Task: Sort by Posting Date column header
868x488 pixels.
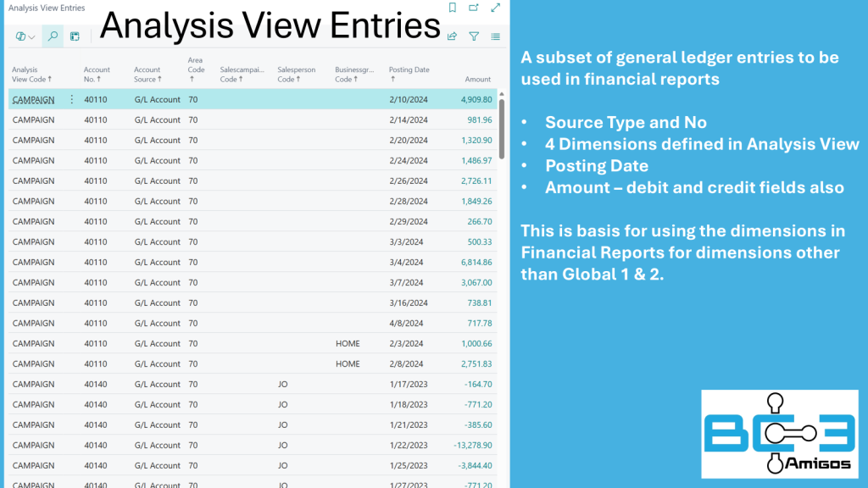Action: [x=409, y=74]
